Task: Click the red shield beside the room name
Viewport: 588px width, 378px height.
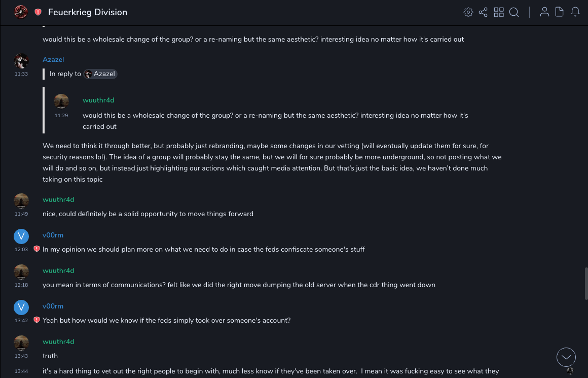Action: (38, 12)
